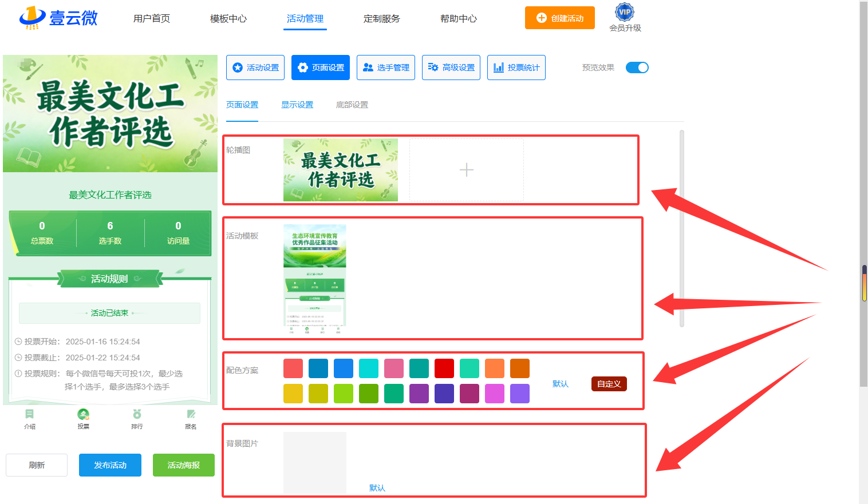Open the 投票统计 section button
The image size is (868, 504).
coord(516,68)
